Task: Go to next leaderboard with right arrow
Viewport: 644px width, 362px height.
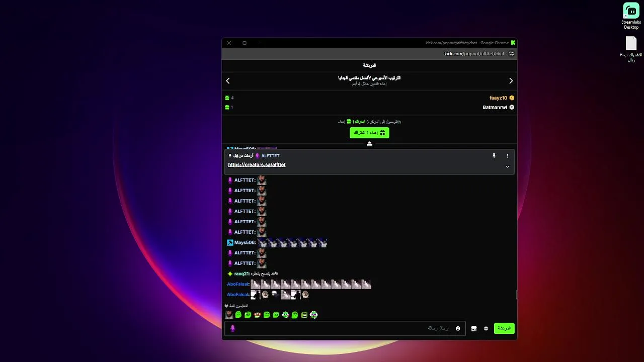Action: 511,81
